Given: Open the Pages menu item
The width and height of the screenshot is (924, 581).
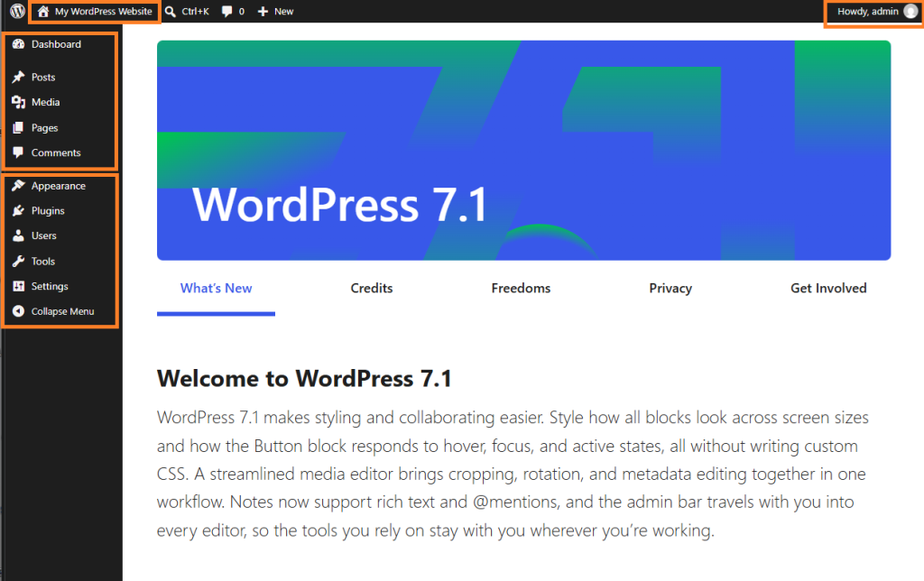Looking at the screenshot, I should pos(44,128).
